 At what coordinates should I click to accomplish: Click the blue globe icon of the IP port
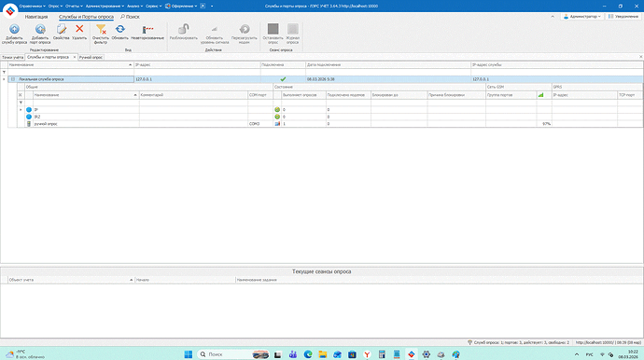[x=29, y=110]
